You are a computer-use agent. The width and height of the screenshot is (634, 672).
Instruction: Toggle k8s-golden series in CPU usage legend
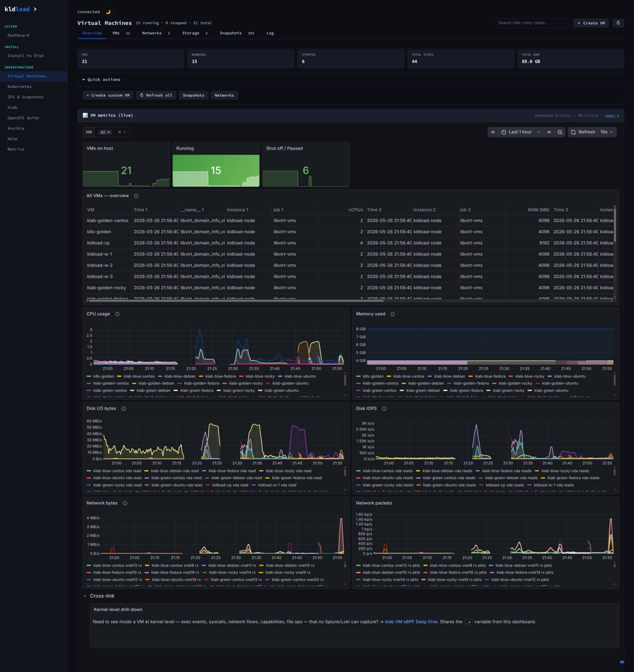100,376
